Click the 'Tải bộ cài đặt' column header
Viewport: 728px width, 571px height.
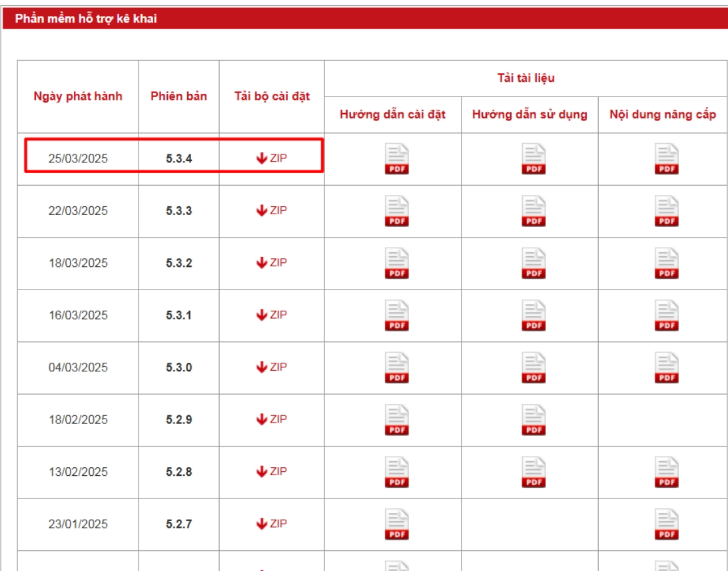pyautogui.click(x=272, y=96)
